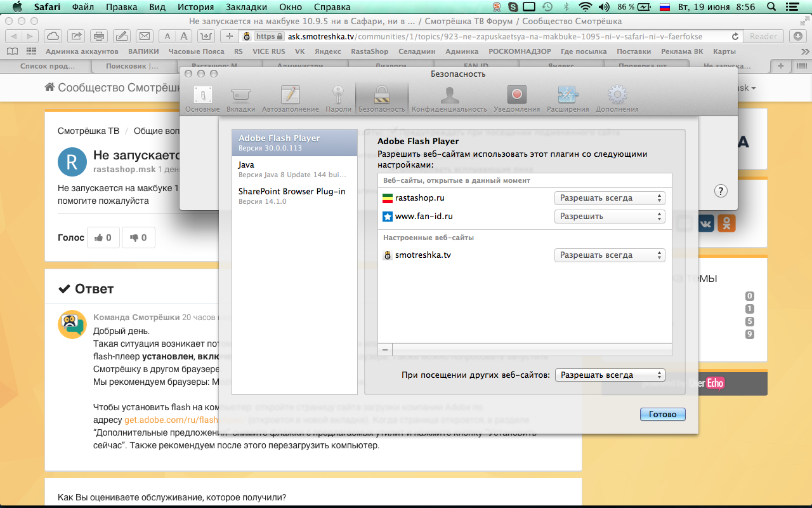Image resolution: width=812 pixels, height=508 pixels.
Task: Click the Mail envelope toolbar icon
Action: pyautogui.click(x=145, y=36)
